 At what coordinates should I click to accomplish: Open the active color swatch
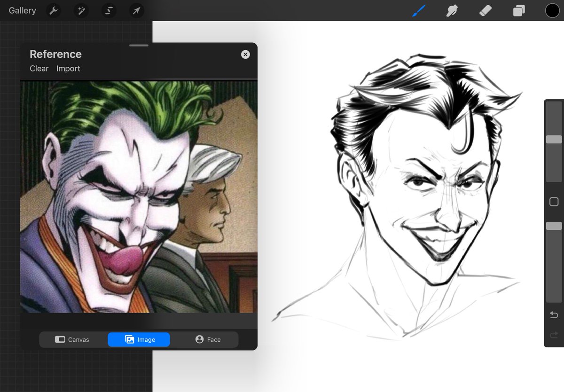coord(552,10)
